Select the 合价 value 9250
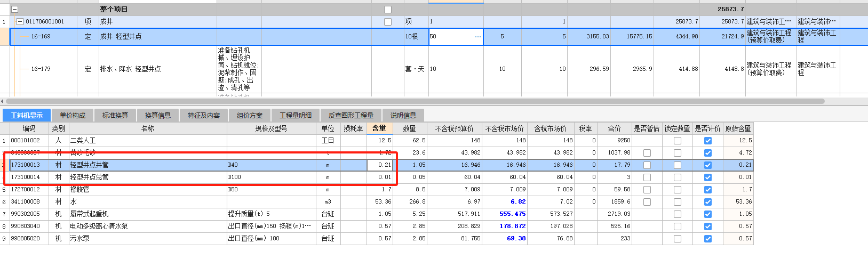Viewport: 868px width, 259px height. tap(614, 141)
